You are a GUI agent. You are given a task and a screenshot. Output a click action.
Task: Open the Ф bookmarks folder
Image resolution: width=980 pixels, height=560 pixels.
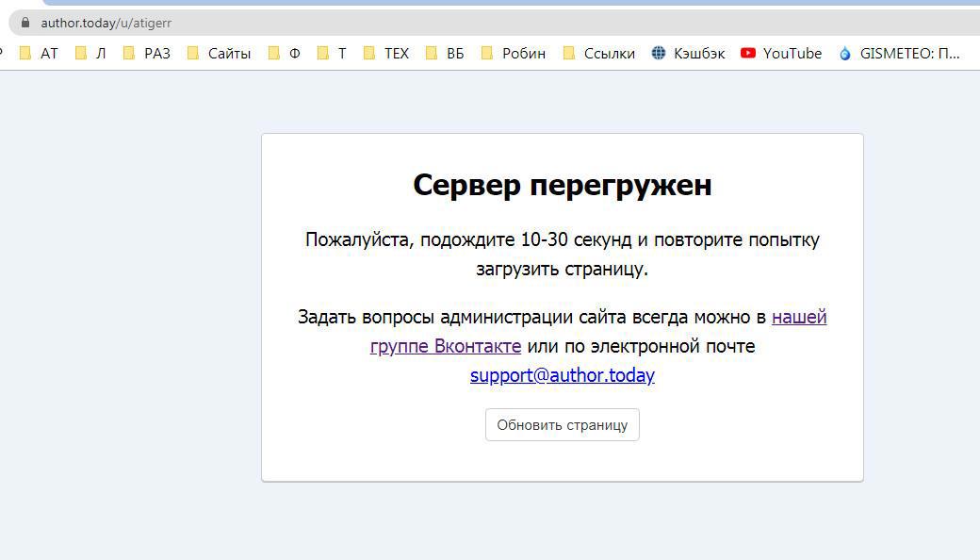click(x=285, y=54)
